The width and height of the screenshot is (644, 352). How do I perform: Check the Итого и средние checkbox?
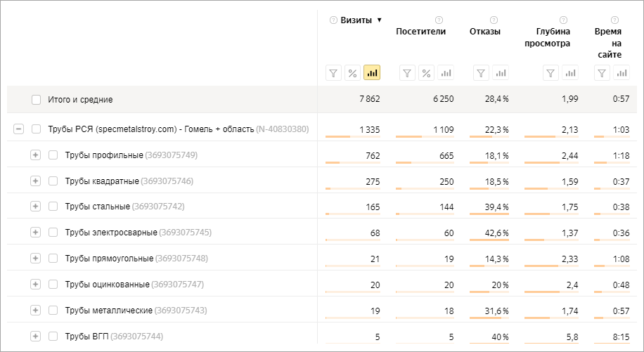point(37,100)
